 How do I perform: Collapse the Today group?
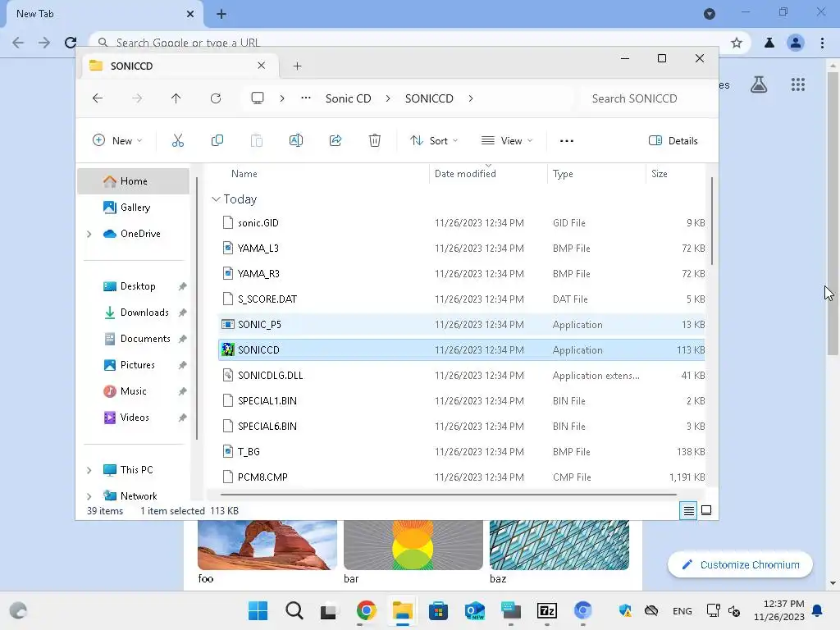pos(216,199)
